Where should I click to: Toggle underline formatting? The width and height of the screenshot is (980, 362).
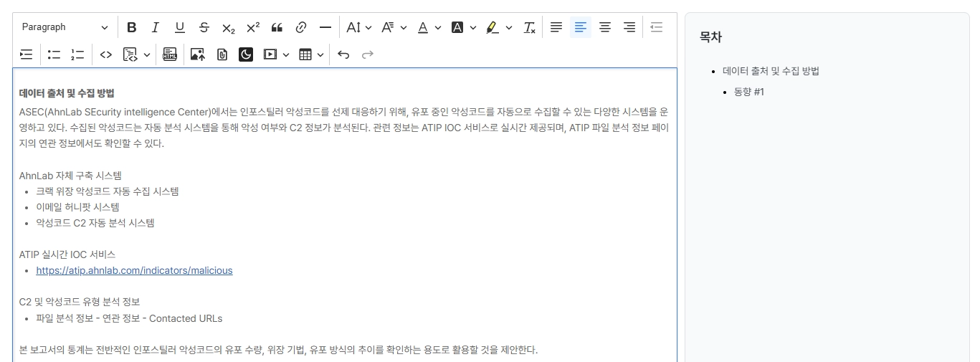[180, 27]
